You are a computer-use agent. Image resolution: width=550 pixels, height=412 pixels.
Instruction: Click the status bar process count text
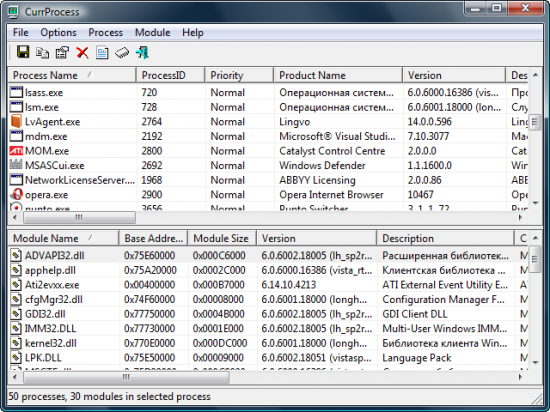(109, 396)
